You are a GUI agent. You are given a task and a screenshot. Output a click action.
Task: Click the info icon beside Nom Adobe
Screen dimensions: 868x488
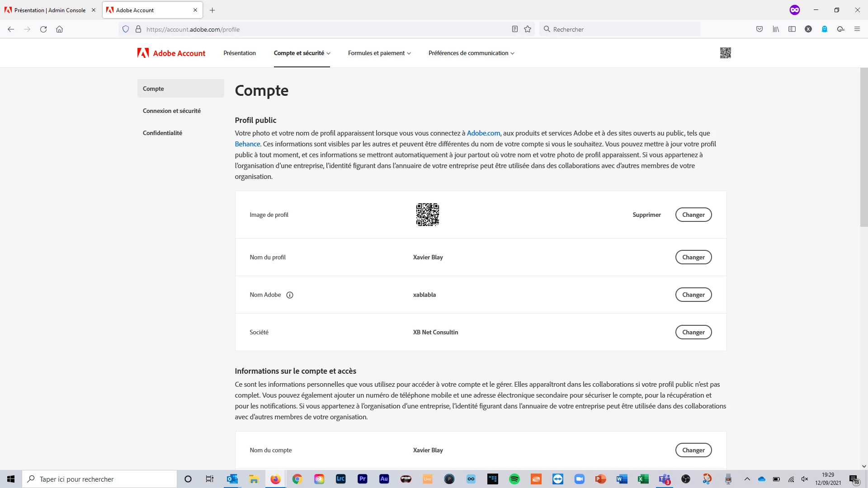pyautogui.click(x=290, y=295)
